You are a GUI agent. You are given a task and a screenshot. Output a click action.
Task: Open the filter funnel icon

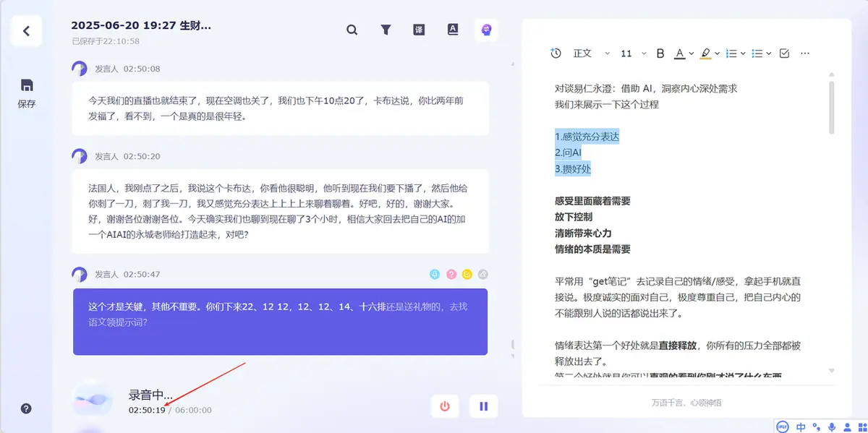coord(386,30)
